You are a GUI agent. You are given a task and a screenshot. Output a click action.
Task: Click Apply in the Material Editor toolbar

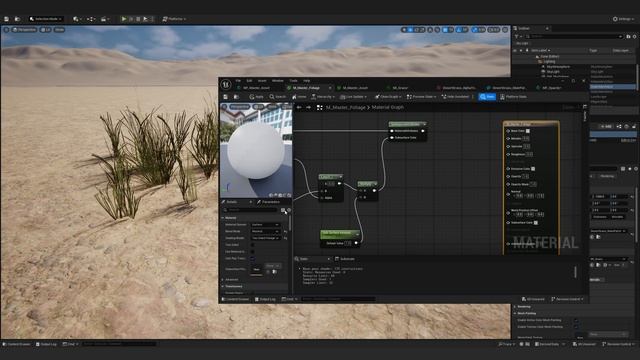tap(256, 97)
